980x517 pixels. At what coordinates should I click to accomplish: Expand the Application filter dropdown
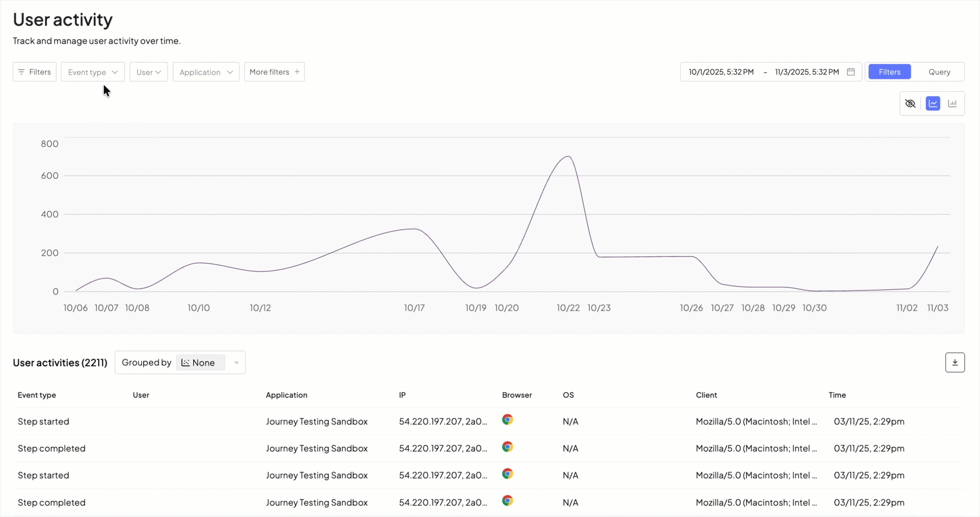point(206,72)
